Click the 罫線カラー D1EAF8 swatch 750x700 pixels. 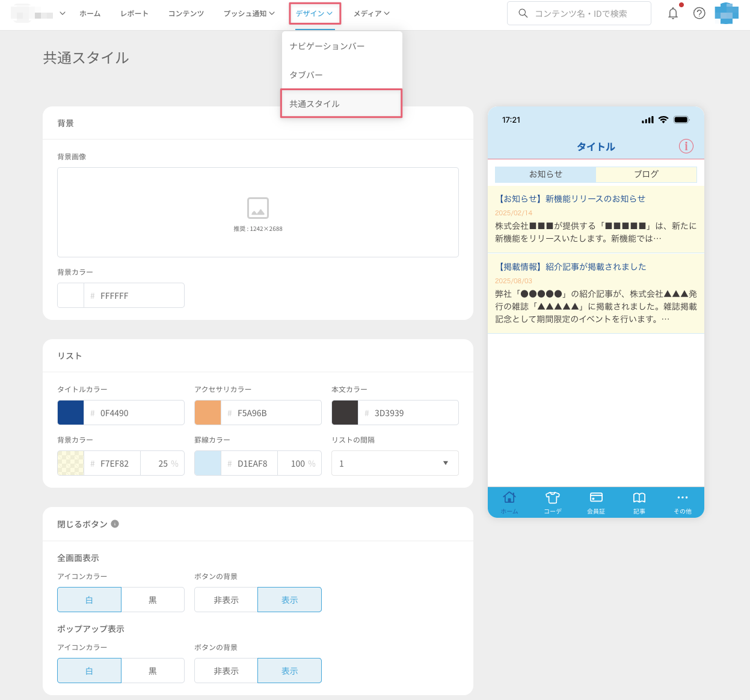coord(207,463)
